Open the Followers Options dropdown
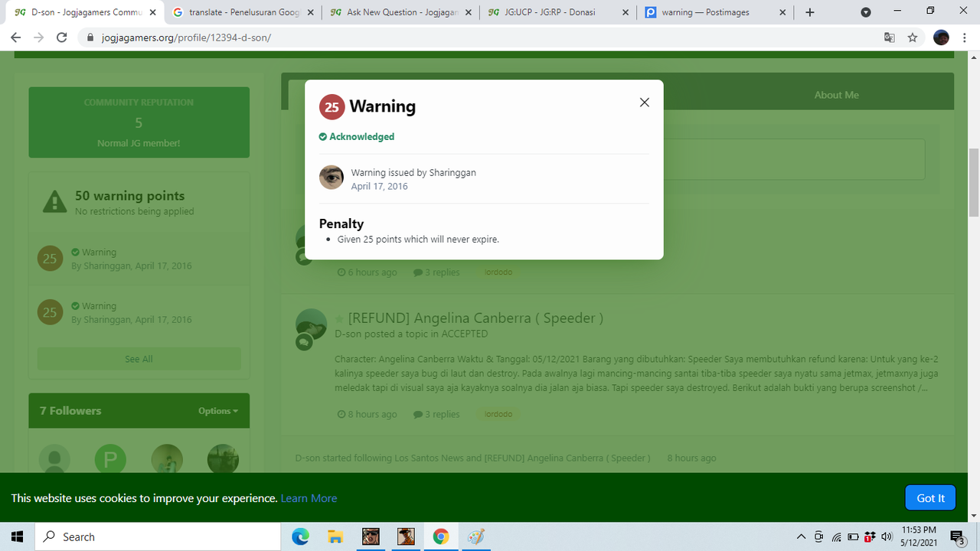The width and height of the screenshot is (980, 551). pos(218,411)
